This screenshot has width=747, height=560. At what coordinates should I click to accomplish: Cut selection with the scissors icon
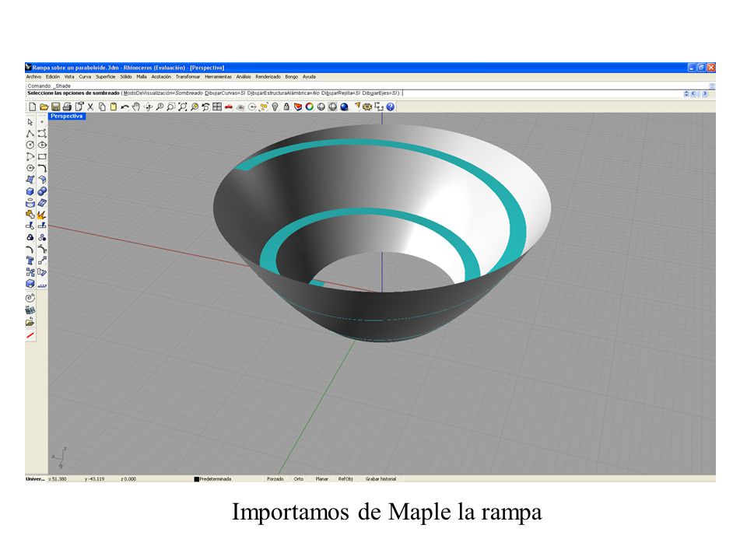click(x=90, y=107)
